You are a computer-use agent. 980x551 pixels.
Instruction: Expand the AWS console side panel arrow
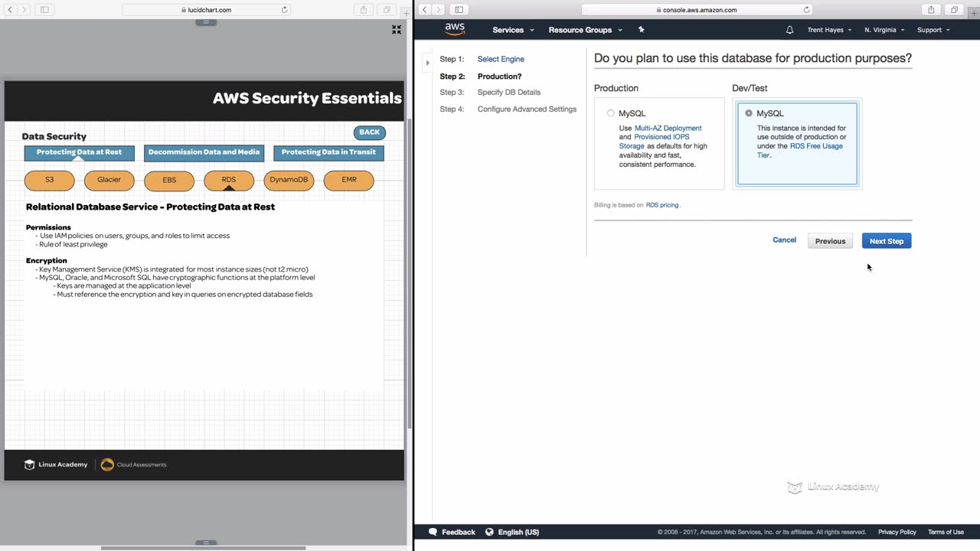(x=427, y=63)
